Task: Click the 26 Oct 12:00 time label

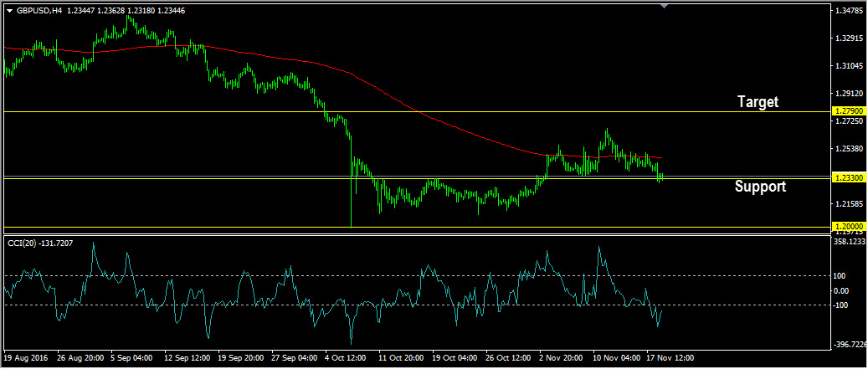Action: [506, 358]
